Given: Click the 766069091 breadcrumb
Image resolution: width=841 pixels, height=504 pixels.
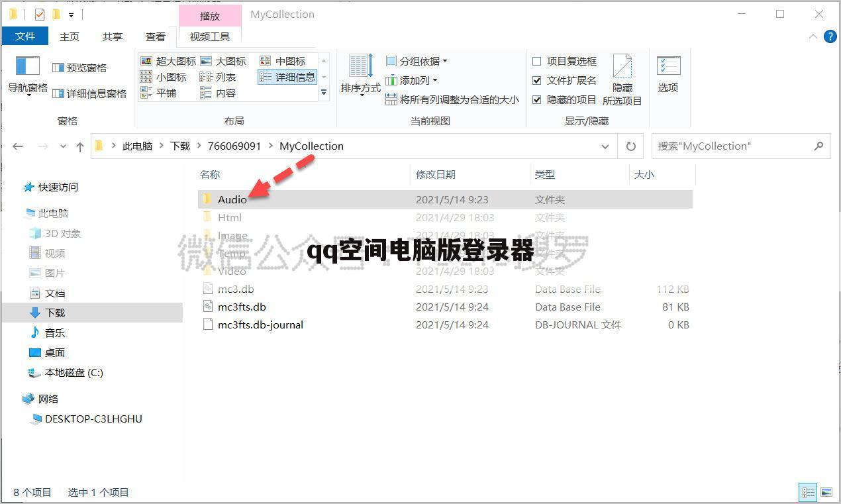Looking at the screenshot, I should (234, 146).
